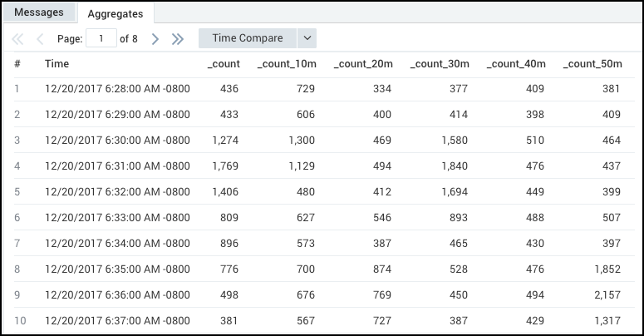Sort by the _count column header
644x336 pixels.
(x=224, y=64)
